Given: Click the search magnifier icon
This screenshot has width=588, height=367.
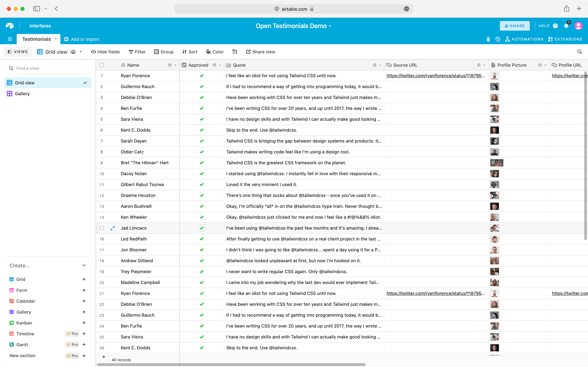Looking at the screenshot, I should [x=579, y=52].
